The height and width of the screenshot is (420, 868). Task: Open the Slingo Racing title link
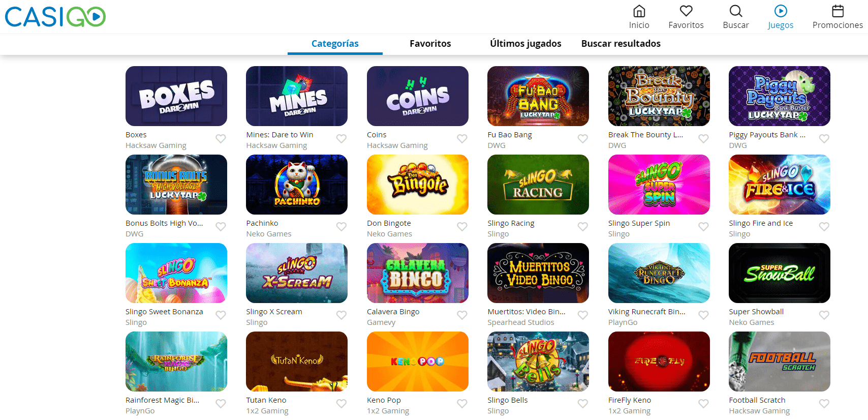511,223
